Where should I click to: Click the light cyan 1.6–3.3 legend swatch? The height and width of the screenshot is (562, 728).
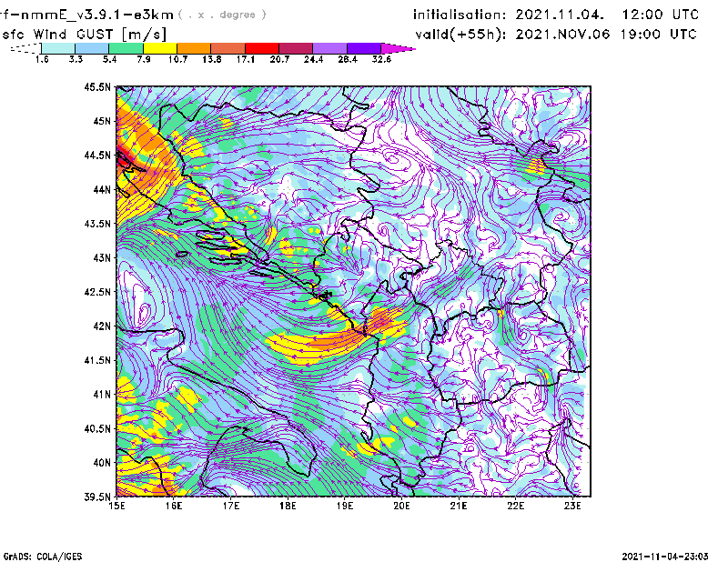(58, 48)
